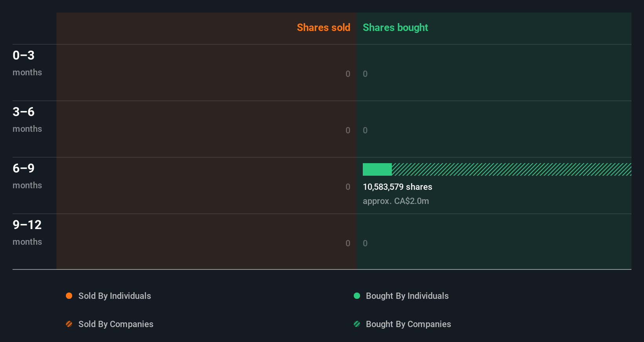This screenshot has height=342, width=644.
Task: Click the shares bought 0 in 0–3 months
Action: coord(365,74)
